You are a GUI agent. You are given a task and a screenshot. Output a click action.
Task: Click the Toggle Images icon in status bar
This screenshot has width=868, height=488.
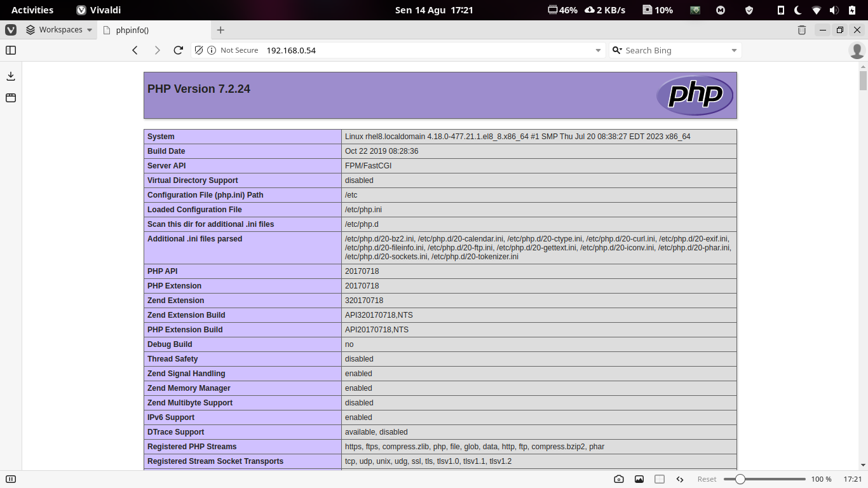click(639, 479)
